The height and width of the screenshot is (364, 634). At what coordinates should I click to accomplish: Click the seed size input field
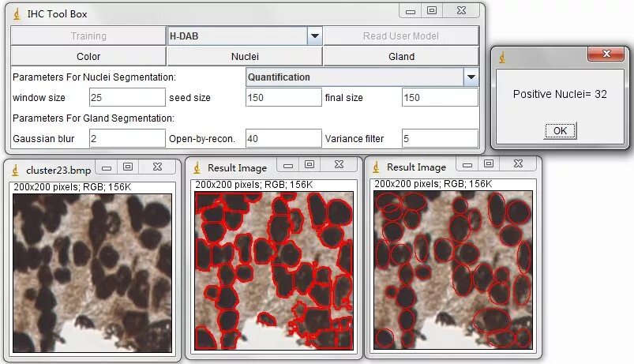tap(283, 97)
